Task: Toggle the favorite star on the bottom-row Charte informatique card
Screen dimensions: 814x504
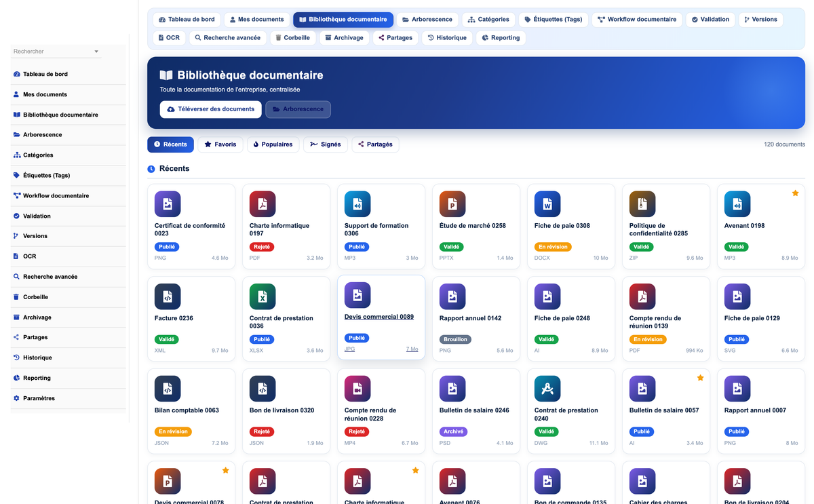Action: pos(415,470)
